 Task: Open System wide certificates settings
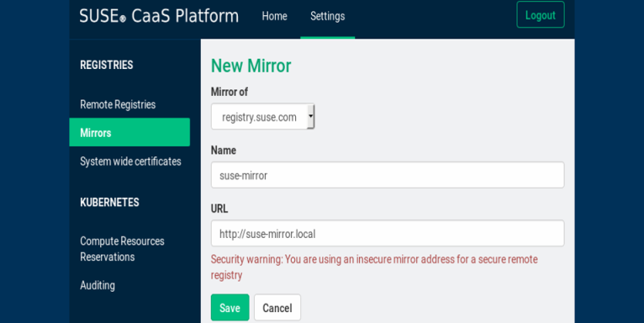pyautogui.click(x=130, y=161)
